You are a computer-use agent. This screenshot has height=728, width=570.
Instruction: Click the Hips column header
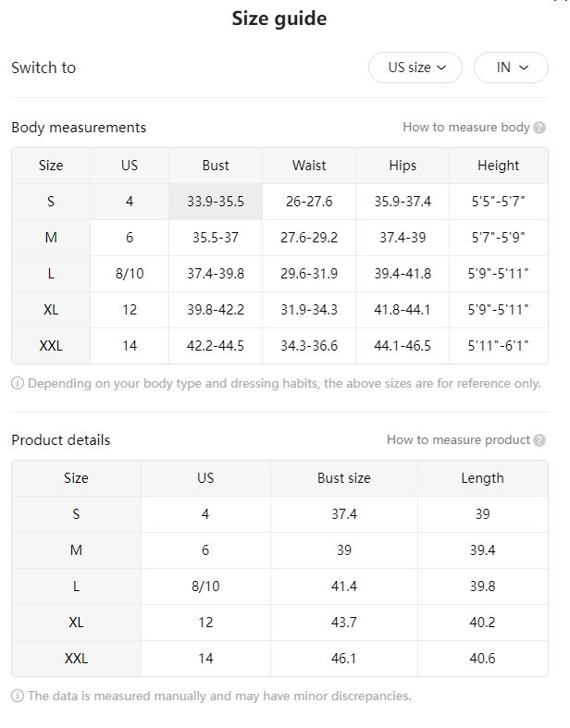point(403,166)
